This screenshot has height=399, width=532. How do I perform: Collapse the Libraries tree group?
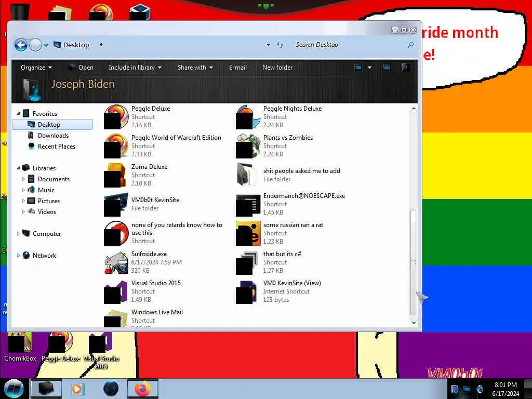tap(18, 168)
